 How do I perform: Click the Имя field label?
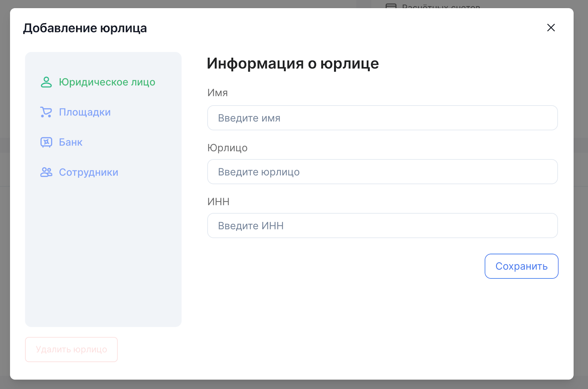[x=218, y=93]
